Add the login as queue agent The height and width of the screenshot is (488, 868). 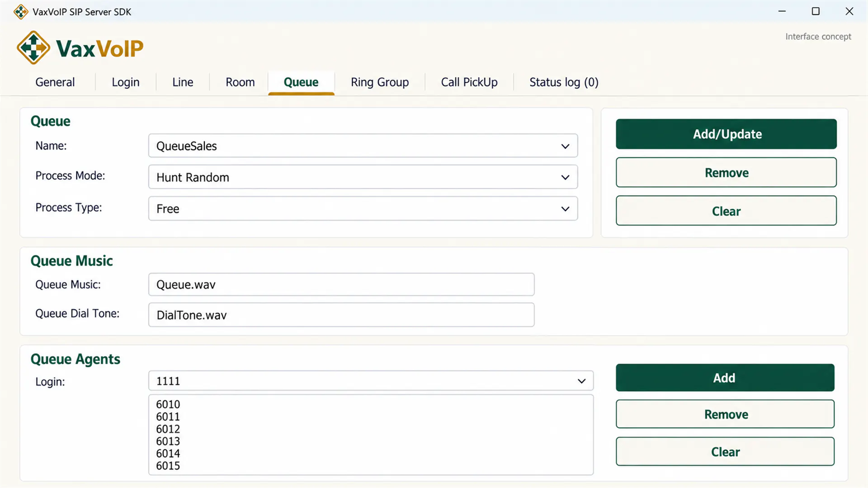(725, 378)
